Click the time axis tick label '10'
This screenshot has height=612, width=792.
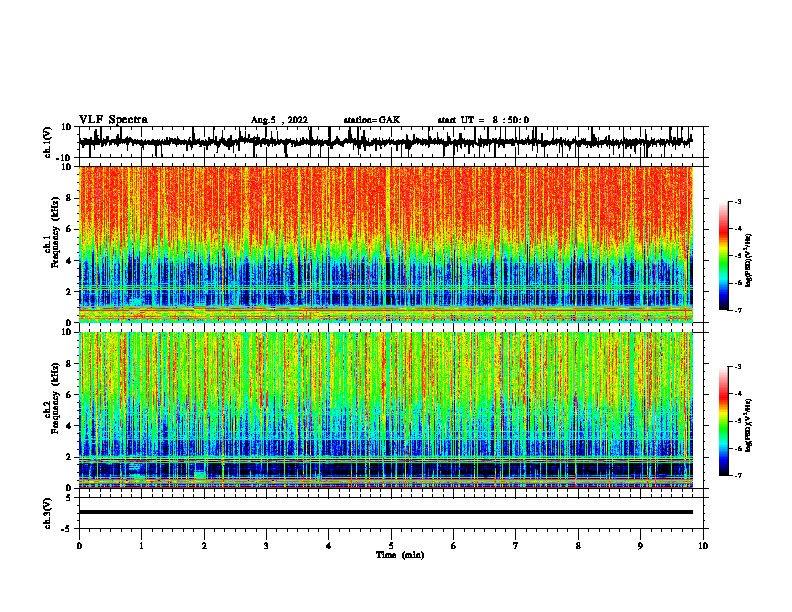[703, 546]
